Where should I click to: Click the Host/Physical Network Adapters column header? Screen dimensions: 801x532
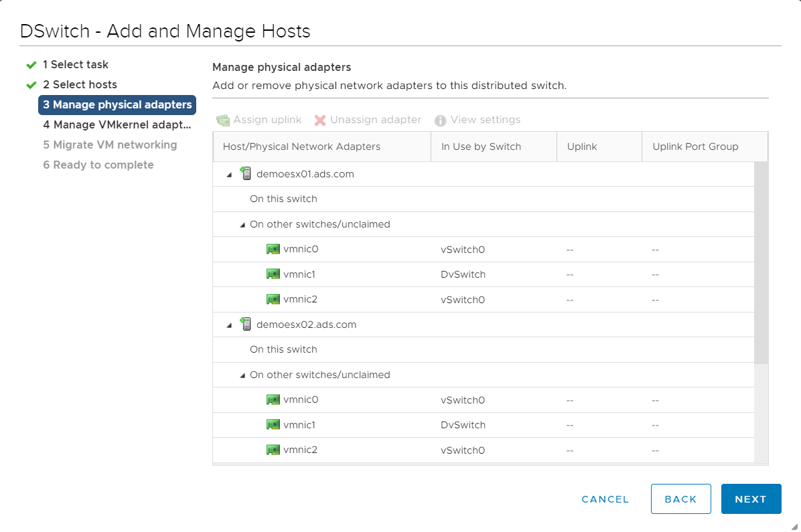coord(322,147)
